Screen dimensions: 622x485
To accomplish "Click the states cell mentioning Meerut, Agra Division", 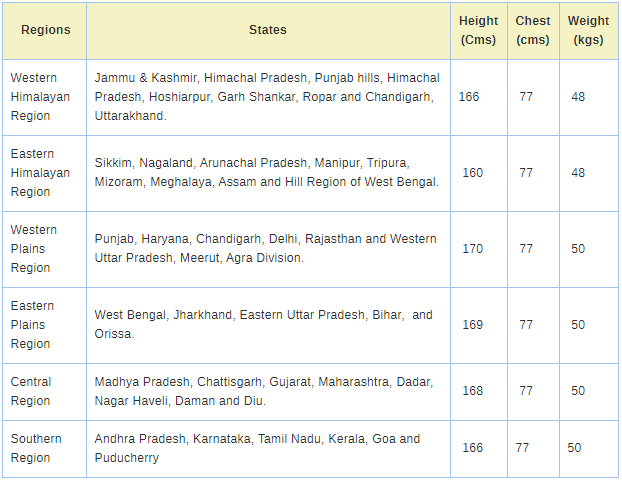I will point(265,249).
